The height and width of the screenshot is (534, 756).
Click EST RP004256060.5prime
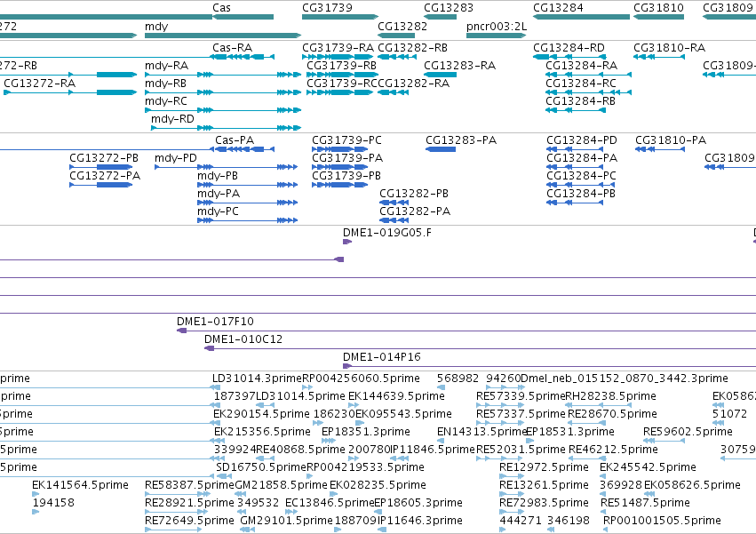pos(362,379)
